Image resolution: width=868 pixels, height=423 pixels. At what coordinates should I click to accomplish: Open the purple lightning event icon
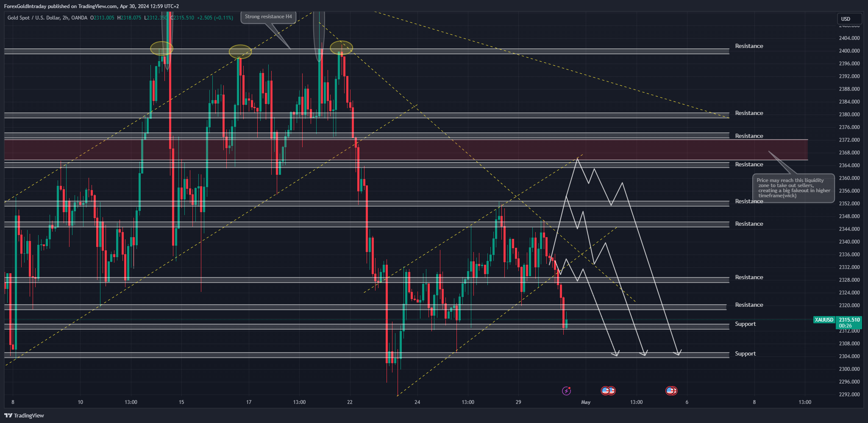click(567, 391)
